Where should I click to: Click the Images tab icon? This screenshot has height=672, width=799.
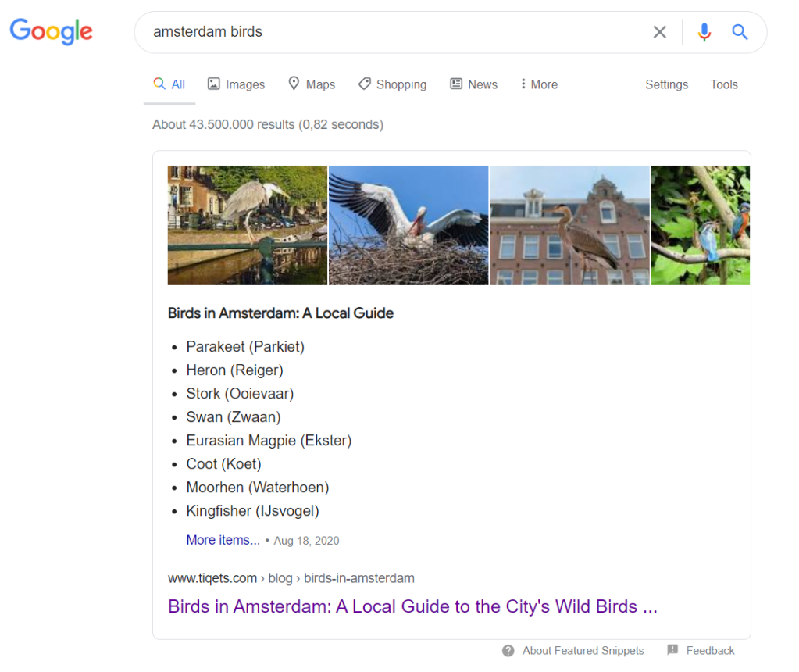213,84
